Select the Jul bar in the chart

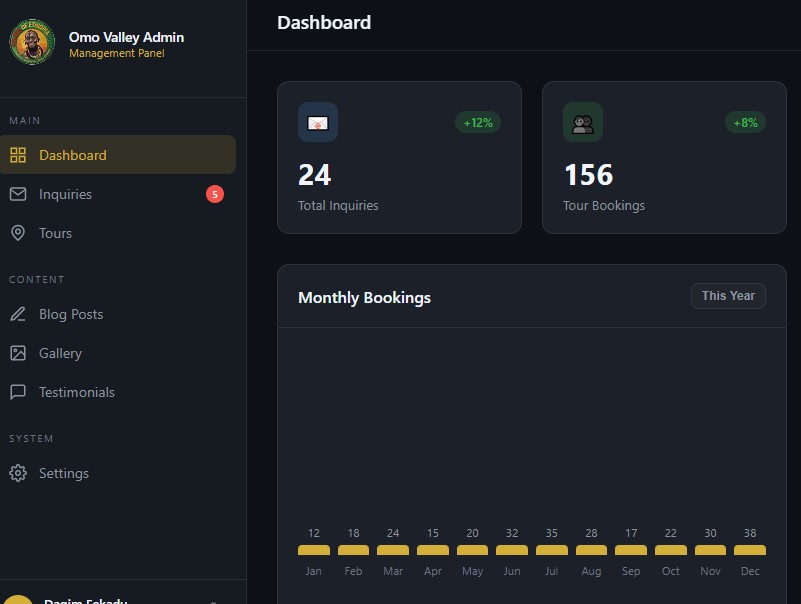coord(552,550)
